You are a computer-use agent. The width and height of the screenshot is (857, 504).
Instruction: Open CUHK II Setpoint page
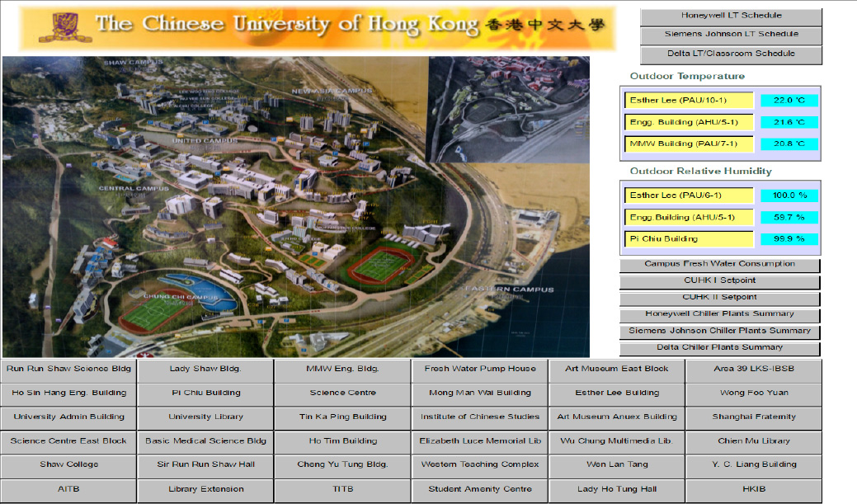(x=720, y=299)
